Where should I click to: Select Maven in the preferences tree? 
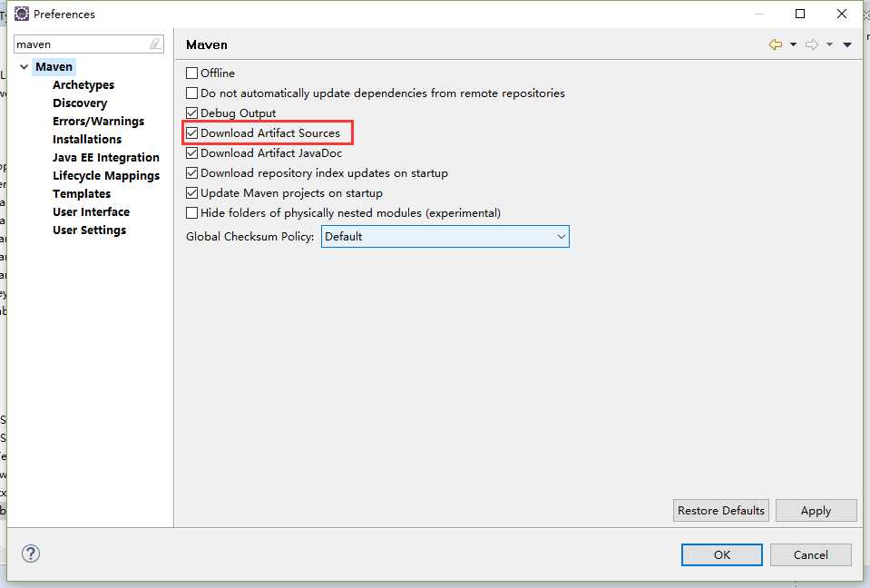54,66
